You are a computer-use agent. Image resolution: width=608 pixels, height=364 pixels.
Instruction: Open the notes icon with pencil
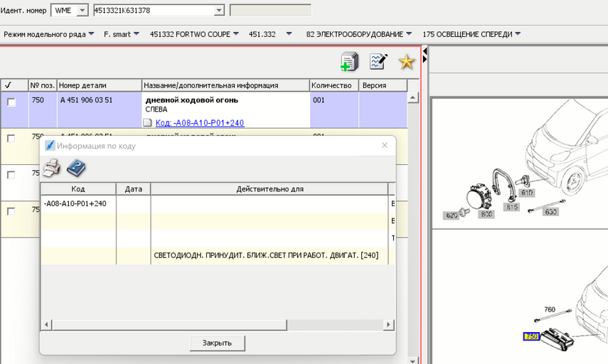pyautogui.click(x=378, y=62)
